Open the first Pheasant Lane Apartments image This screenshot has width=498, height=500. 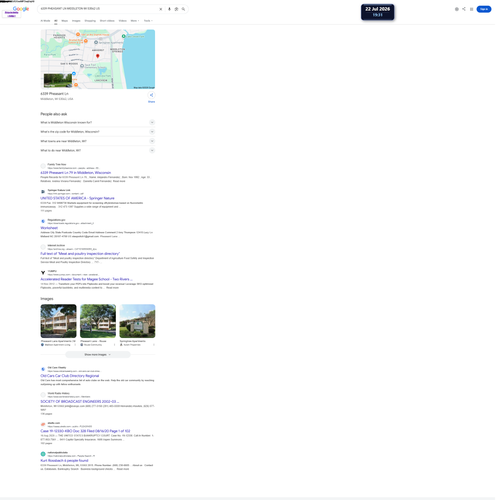[58, 321]
